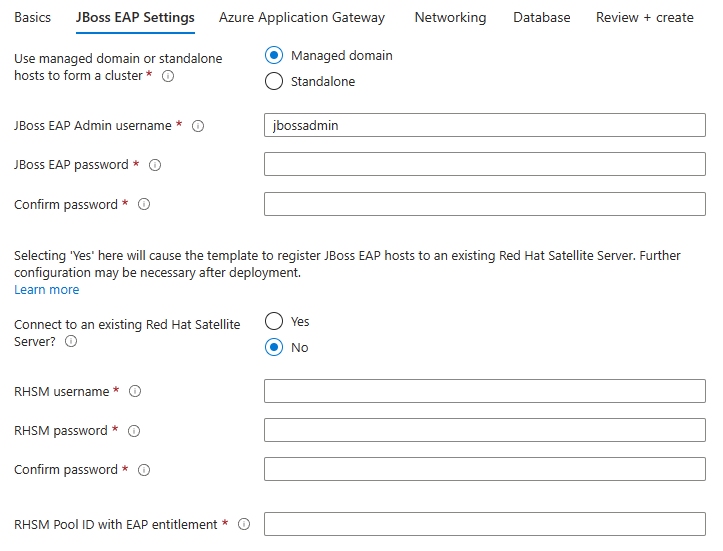
Task: Show info for RHSM username
Action: (x=135, y=391)
